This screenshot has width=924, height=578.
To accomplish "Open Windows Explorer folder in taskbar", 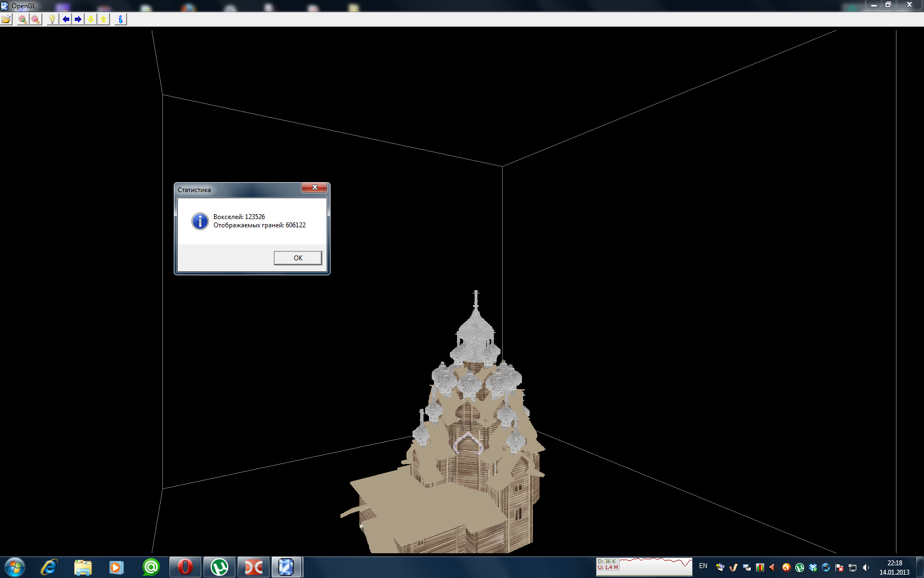I will 82,567.
